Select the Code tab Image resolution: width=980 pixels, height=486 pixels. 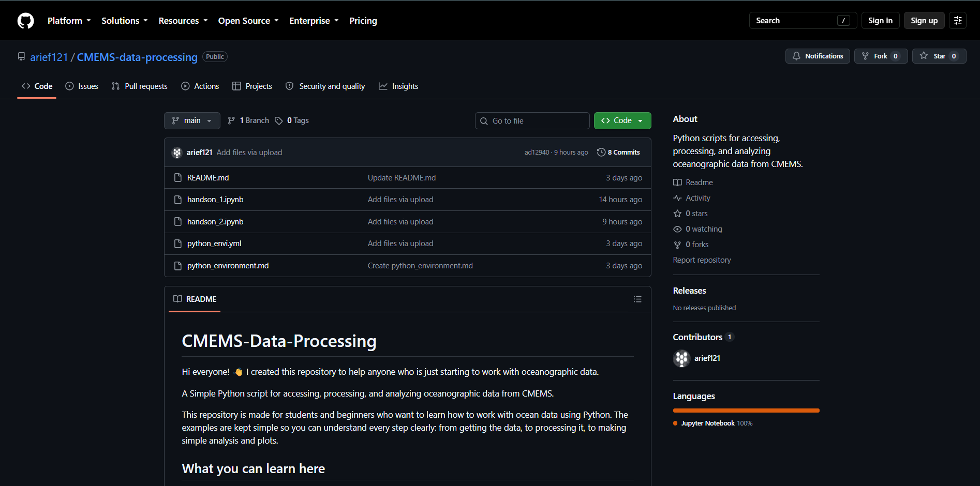[x=37, y=86]
